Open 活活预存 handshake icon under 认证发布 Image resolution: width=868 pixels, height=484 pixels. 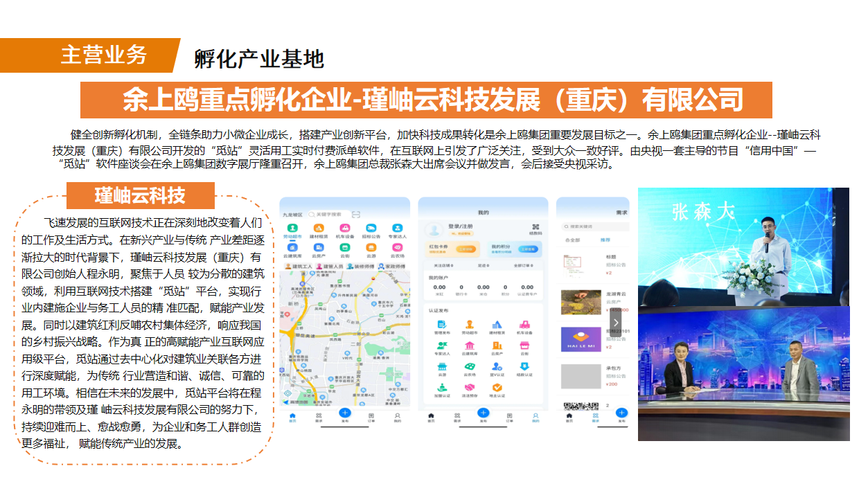(470, 388)
